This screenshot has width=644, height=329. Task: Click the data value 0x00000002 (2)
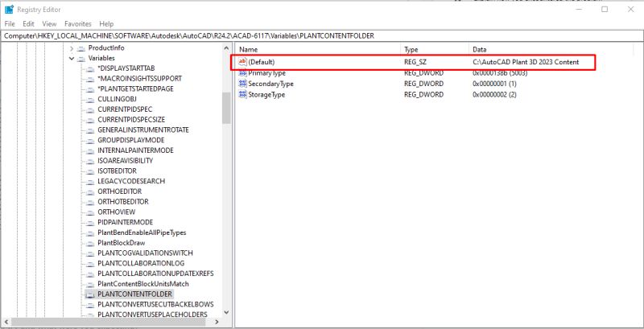(494, 94)
